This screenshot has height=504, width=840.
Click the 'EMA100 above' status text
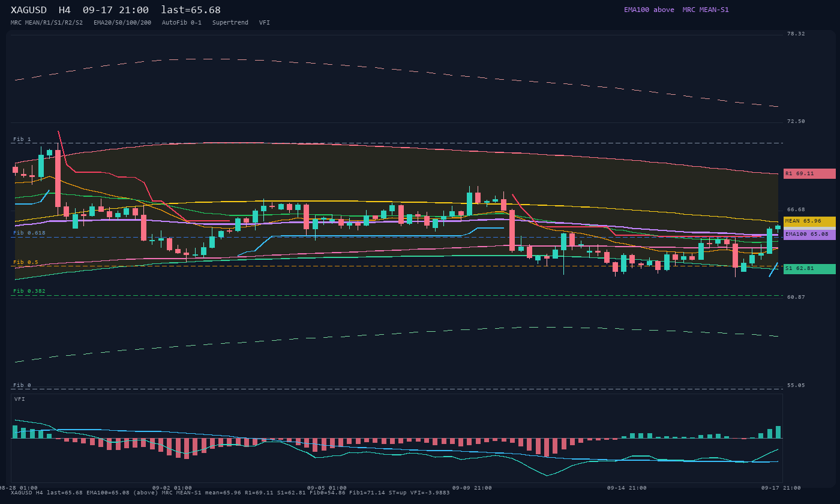(x=649, y=10)
